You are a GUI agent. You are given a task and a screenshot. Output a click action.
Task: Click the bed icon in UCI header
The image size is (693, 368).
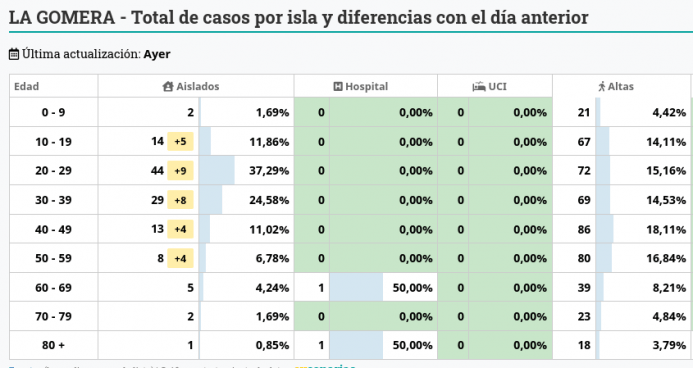point(479,87)
